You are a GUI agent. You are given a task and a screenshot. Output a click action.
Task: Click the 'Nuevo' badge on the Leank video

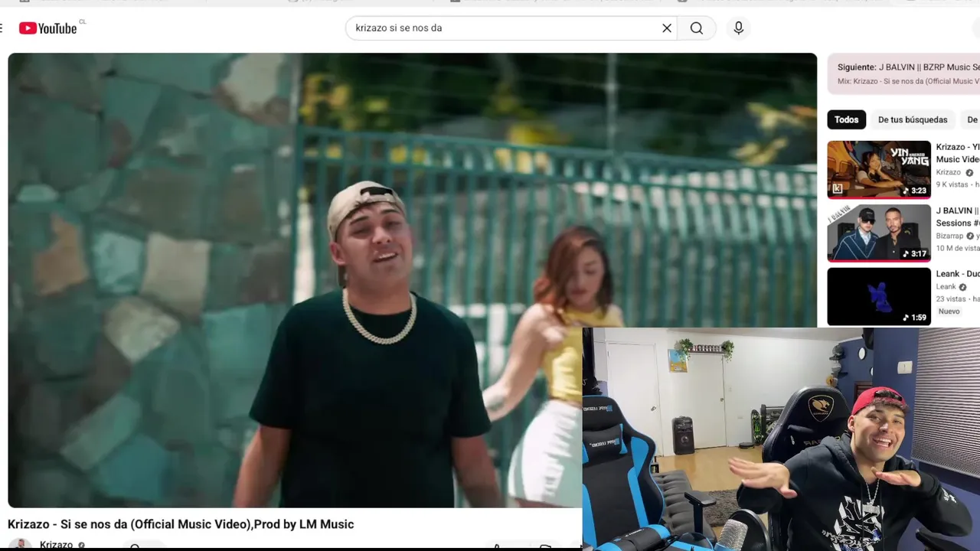(949, 311)
